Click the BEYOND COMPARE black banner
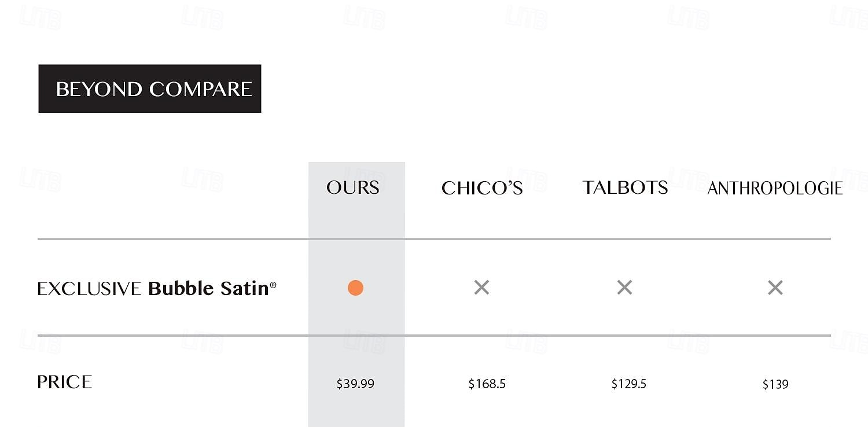The width and height of the screenshot is (868, 427). (x=150, y=89)
